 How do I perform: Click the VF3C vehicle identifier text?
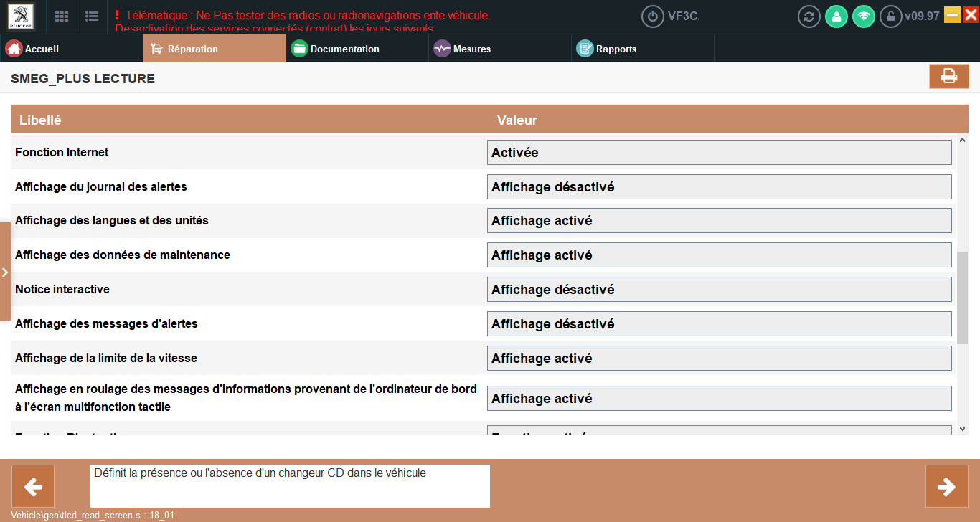[683, 16]
